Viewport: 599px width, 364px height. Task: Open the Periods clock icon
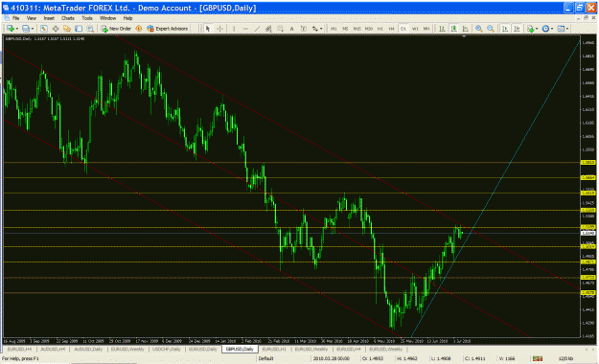[545, 29]
